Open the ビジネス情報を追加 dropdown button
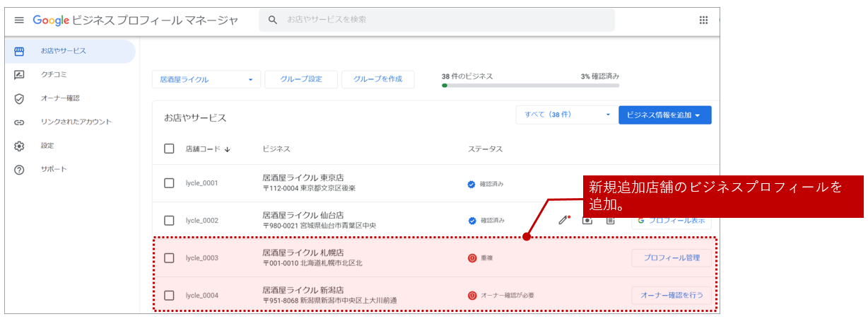Viewport: 868px width, 319px height. point(664,115)
